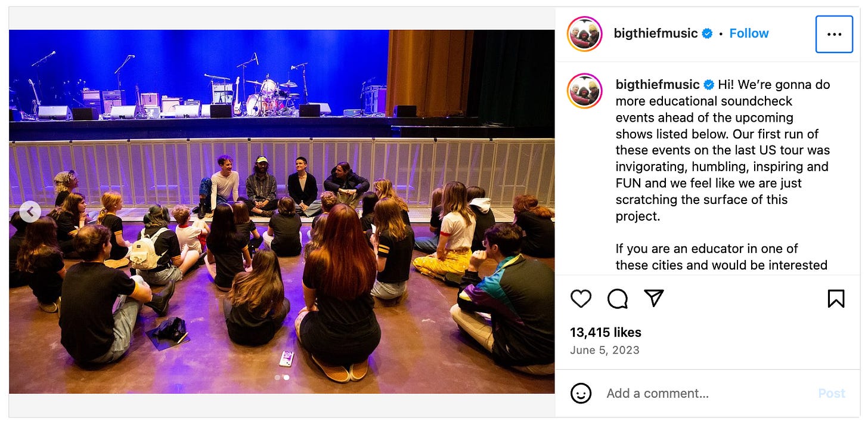The width and height of the screenshot is (868, 424).
Task: Click the soundcheck event photo
Action: pyautogui.click(x=281, y=211)
